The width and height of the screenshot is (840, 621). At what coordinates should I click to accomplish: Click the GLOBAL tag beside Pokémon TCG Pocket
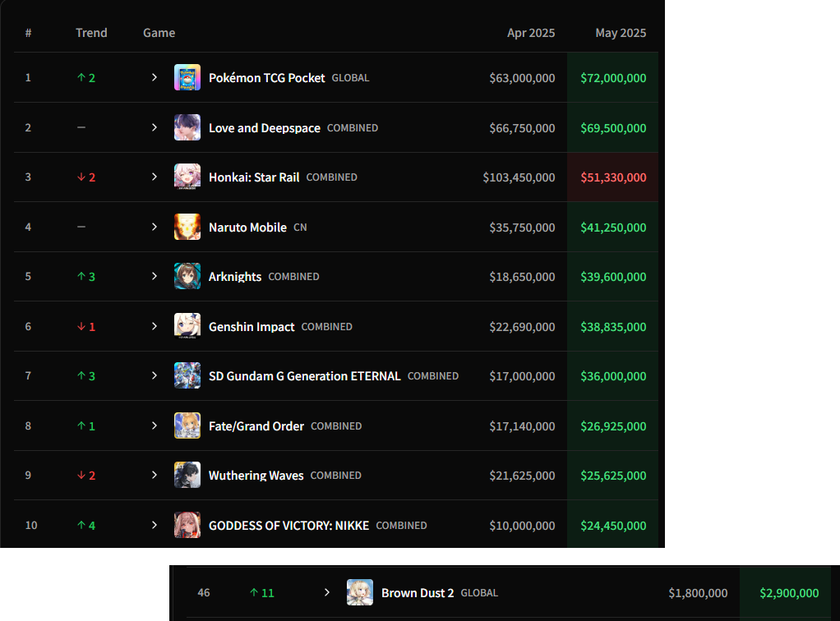[x=350, y=78]
